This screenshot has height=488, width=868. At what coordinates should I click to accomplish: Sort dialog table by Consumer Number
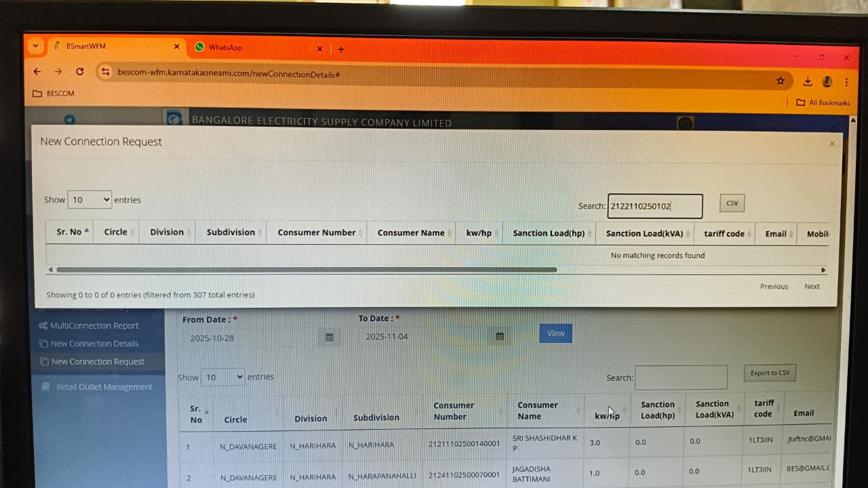coord(317,232)
